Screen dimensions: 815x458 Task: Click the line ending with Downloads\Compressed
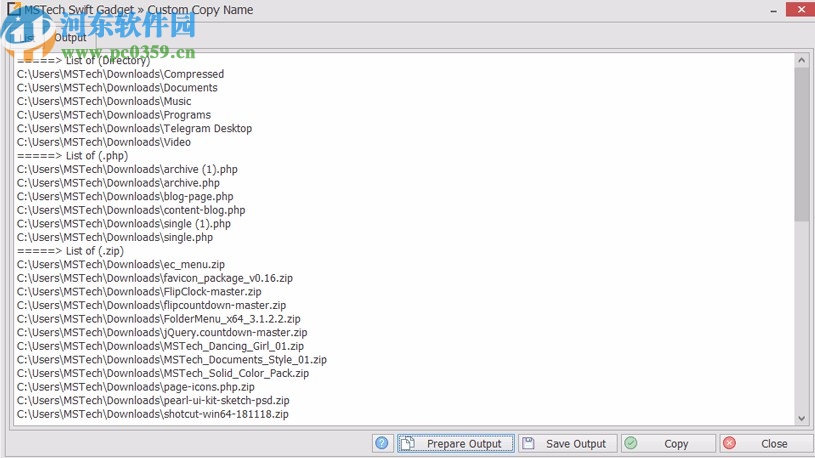pos(120,74)
